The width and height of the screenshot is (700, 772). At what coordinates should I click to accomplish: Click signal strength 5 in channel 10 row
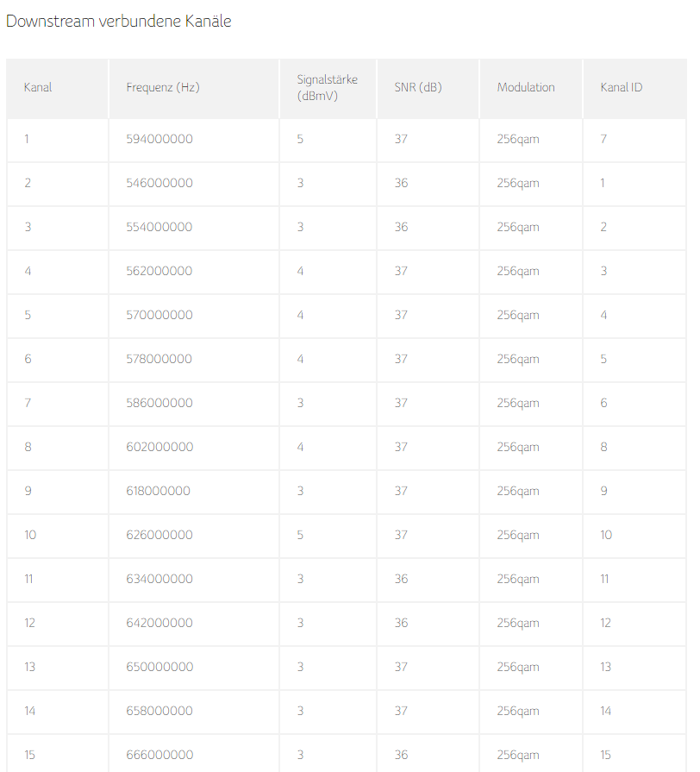coord(300,535)
